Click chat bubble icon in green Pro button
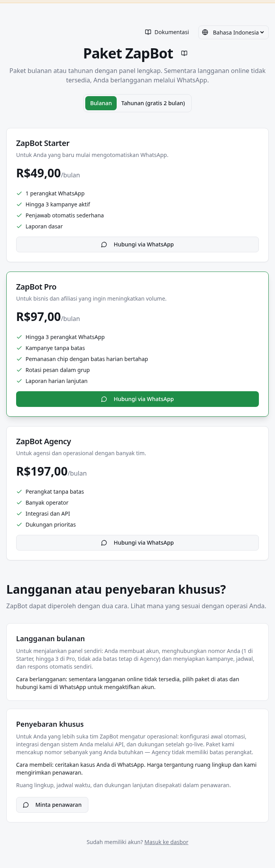275x868 pixels. pyautogui.click(x=104, y=399)
